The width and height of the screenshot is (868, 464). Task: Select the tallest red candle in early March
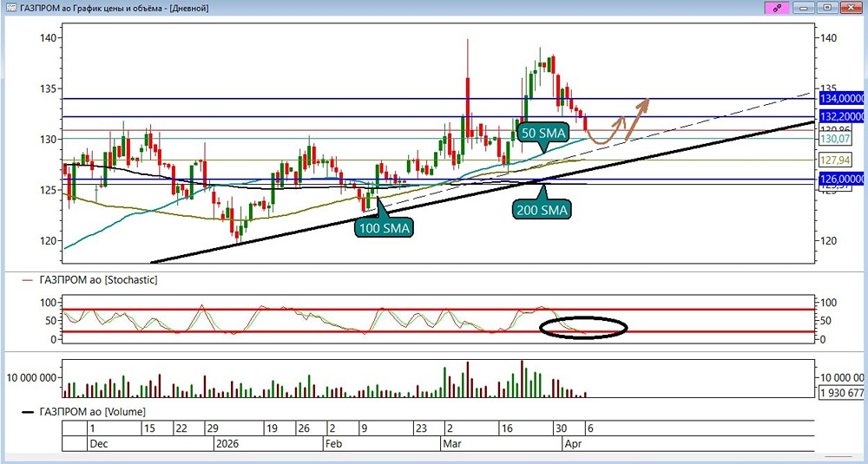pos(468,107)
